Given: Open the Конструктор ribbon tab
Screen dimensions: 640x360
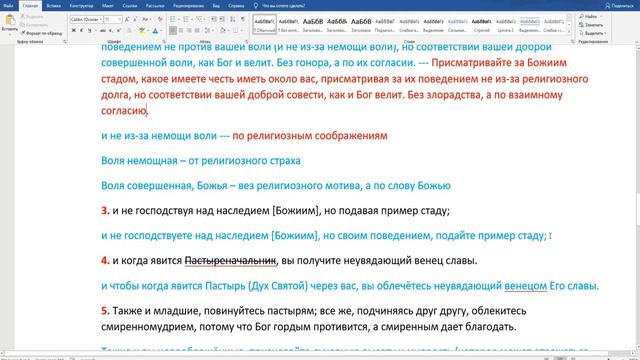Looking at the screenshot, I should pyautogui.click(x=81, y=6).
